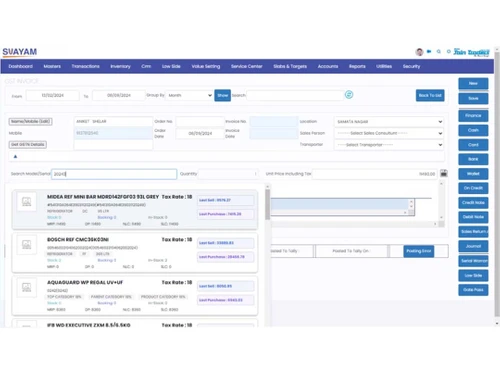The image size is (500, 375).
Task: Open the Service Center menu
Action: pyautogui.click(x=247, y=66)
